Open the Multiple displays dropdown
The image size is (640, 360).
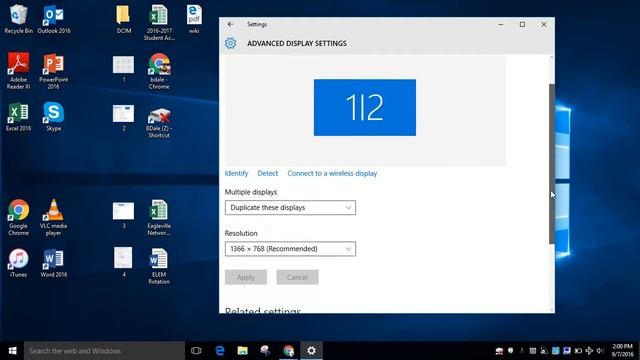pyautogui.click(x=290, y=208)
